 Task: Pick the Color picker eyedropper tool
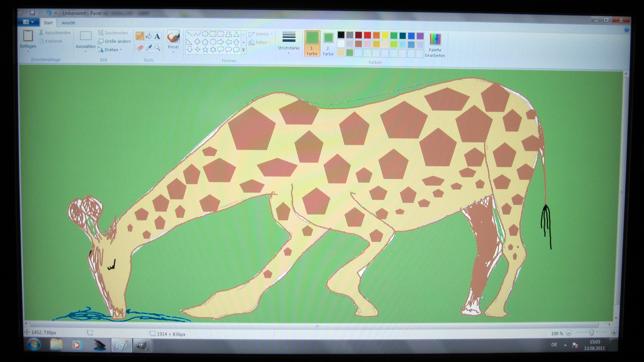coord(149,48)
